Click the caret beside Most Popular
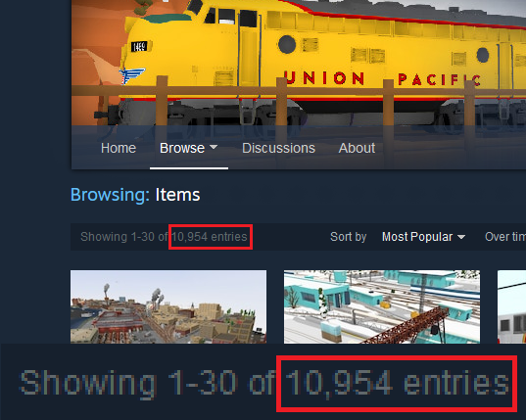Image resolution: width=526 pixels, height=420 pixels. (x=461, y=237)
